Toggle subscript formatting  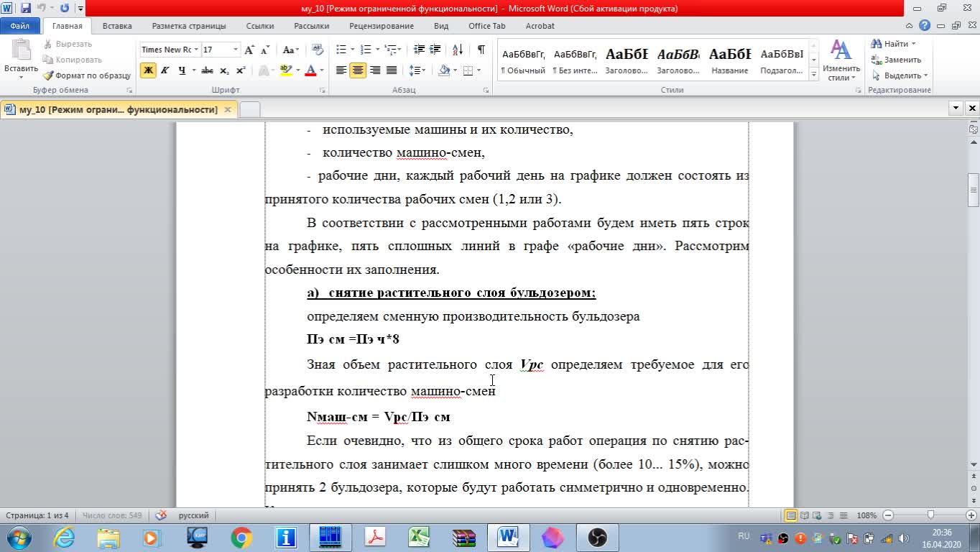click(x=224, y=70)
